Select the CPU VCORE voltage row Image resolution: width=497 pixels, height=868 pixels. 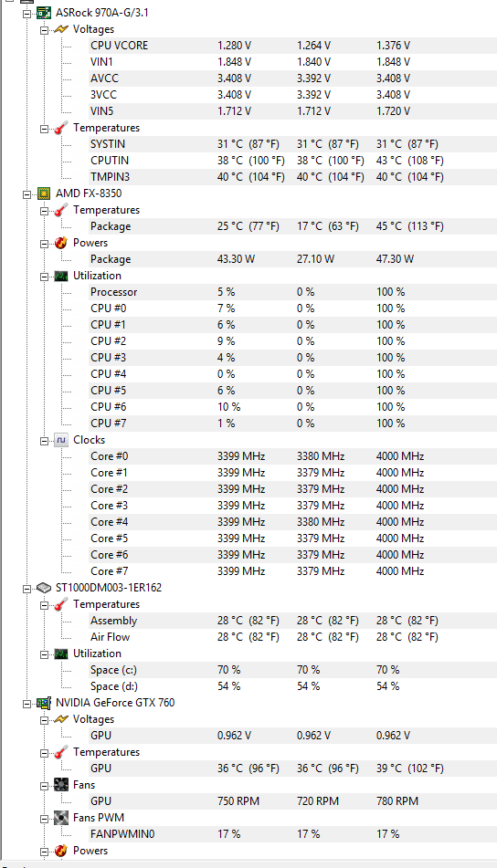[x=293, y=46]
